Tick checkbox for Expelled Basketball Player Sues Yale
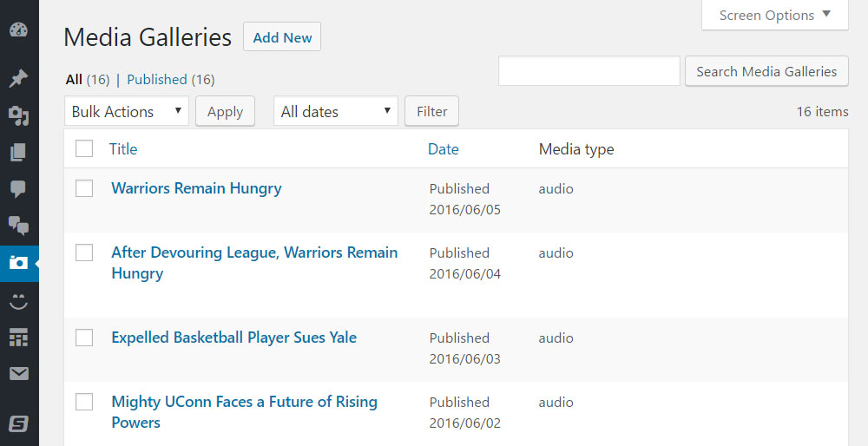The width and height of the screenshot is (868, 446). (x=84, y=338)
